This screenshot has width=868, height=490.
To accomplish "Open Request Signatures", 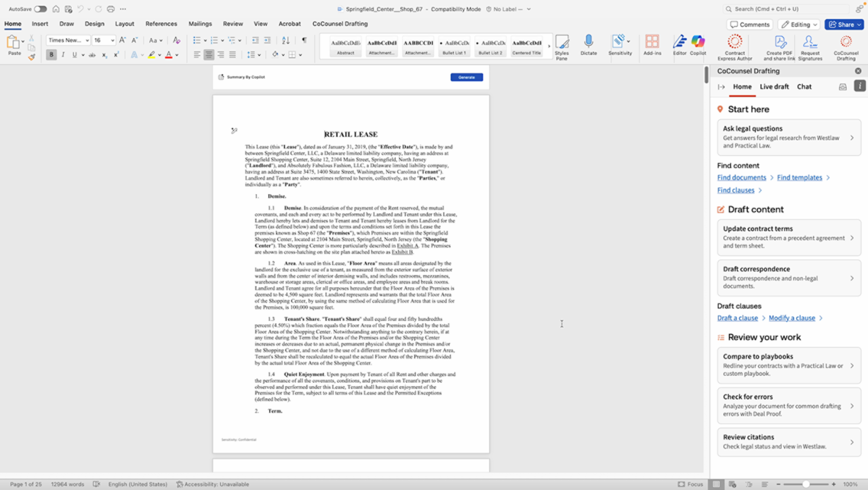I will [x=810, y=43].
